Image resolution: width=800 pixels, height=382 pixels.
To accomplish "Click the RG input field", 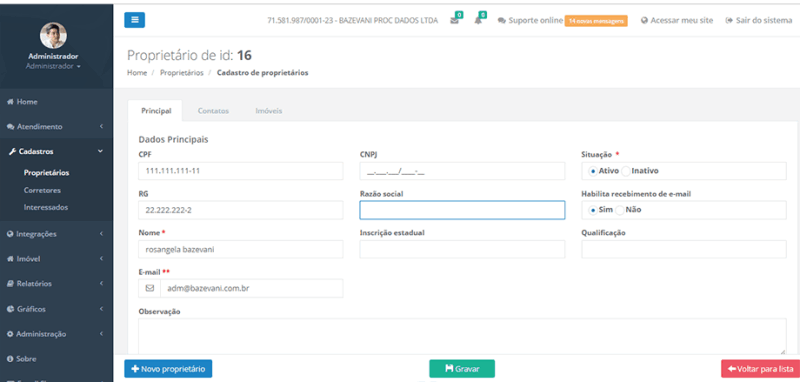I will [241, 210].
